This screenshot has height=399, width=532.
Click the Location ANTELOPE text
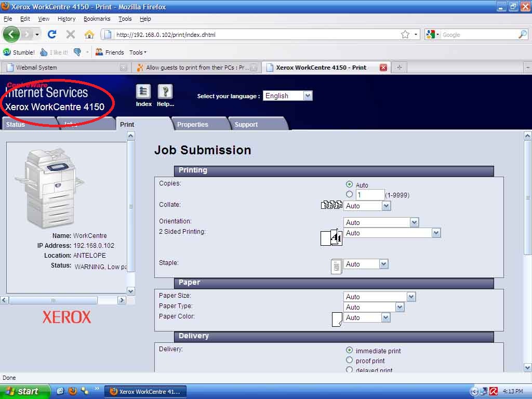pyautogui.click(x=89, y=255)
